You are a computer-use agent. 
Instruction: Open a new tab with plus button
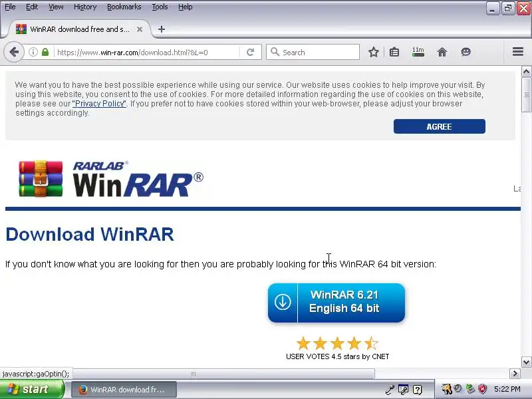click(x=162, y=29)
